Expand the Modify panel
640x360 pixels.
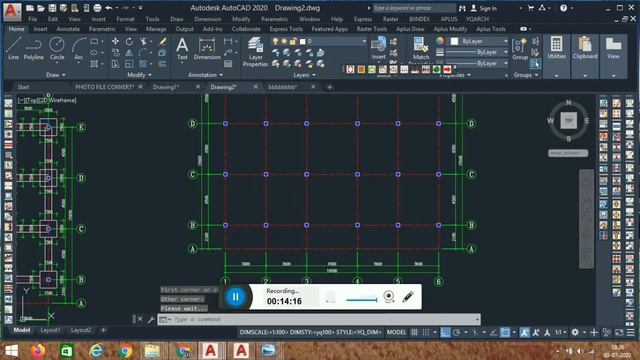click(139, 75)
